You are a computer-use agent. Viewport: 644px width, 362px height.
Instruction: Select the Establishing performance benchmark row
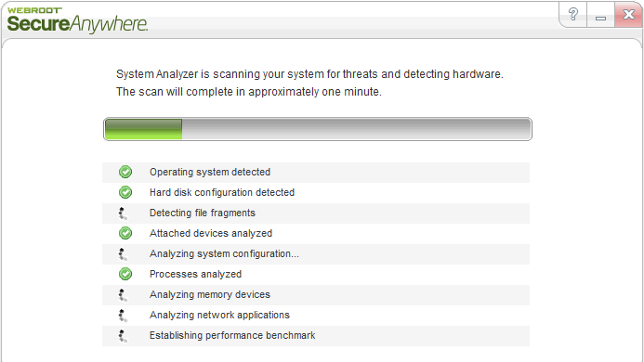(316, 336)
